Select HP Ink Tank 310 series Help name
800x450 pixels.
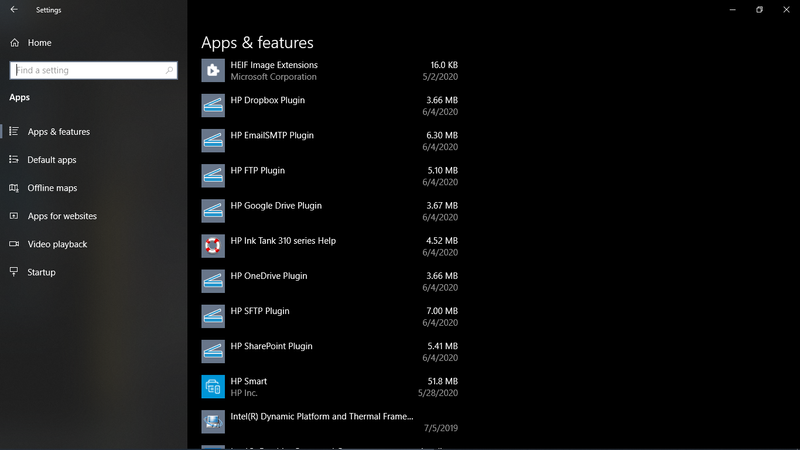(x=283, y=241)
